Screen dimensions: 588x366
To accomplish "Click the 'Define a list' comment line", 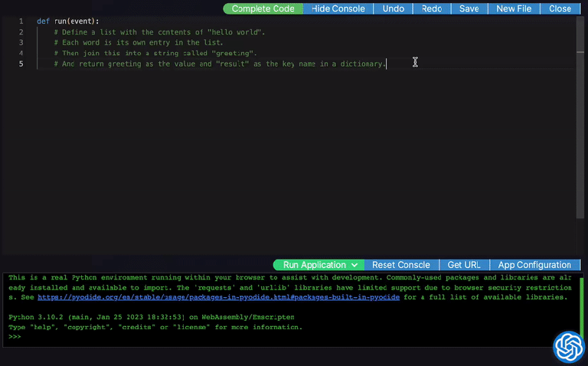I will click(x=159, y=32).
